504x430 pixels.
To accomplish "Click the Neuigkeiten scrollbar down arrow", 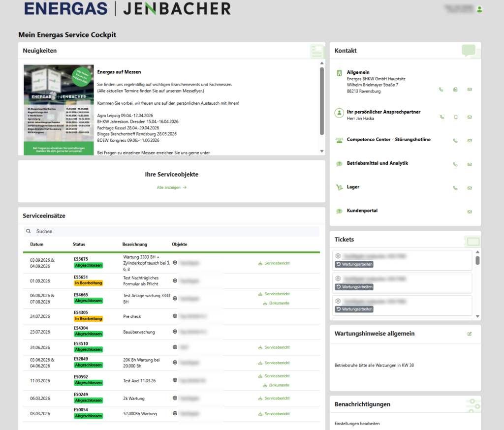I will 322,152.
